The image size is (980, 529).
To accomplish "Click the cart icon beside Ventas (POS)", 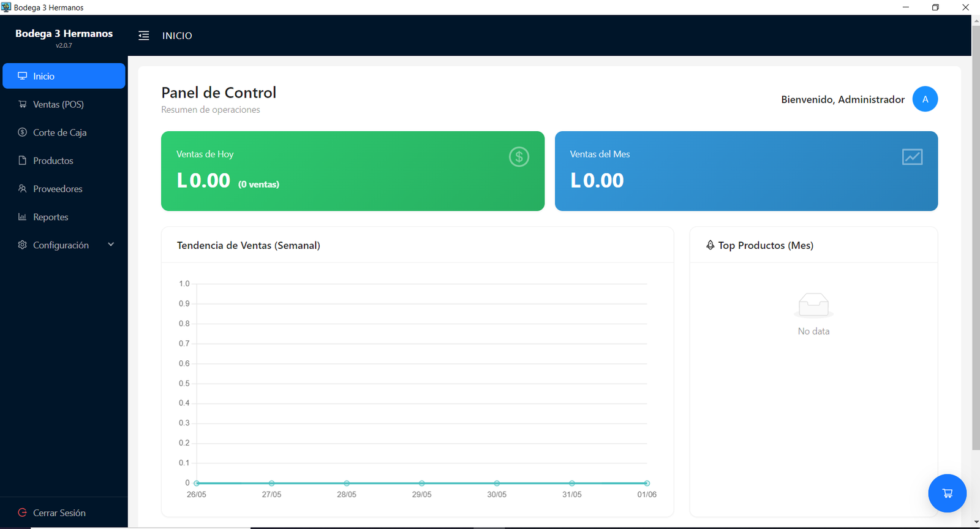I will tap(23, 104).
